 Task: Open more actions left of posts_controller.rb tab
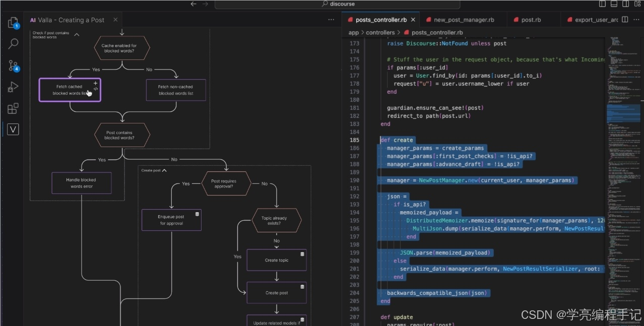click(x=331, y=20)
